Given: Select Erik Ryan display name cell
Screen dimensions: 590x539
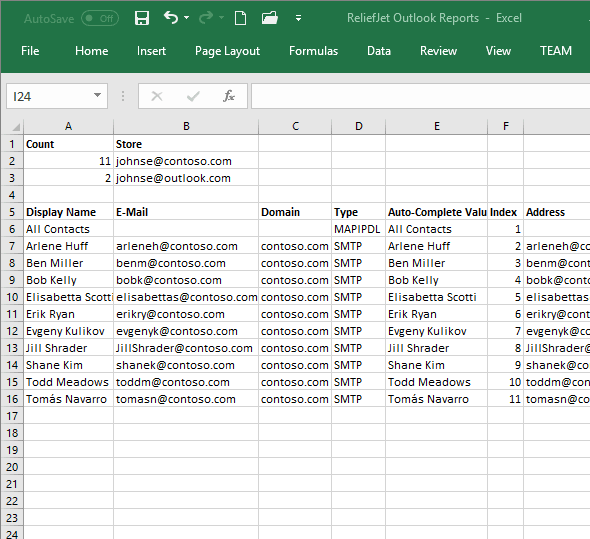Looking at the screenshot, I should (68, 314).
